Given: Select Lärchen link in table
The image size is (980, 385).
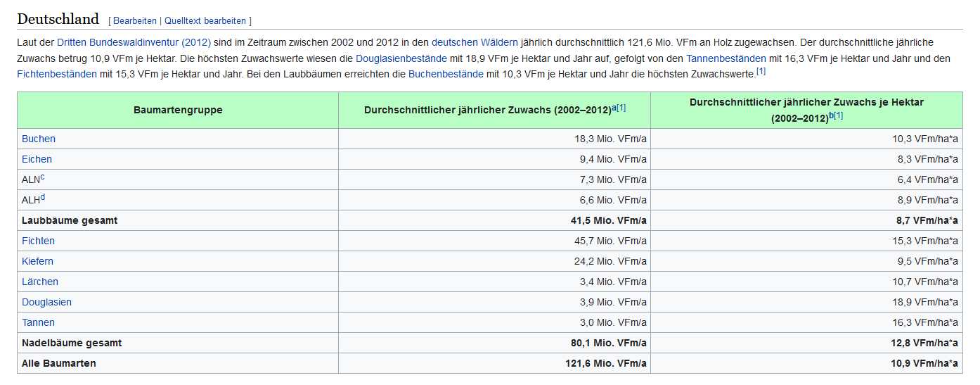Looking at the screenshot, I should point(40,282).
